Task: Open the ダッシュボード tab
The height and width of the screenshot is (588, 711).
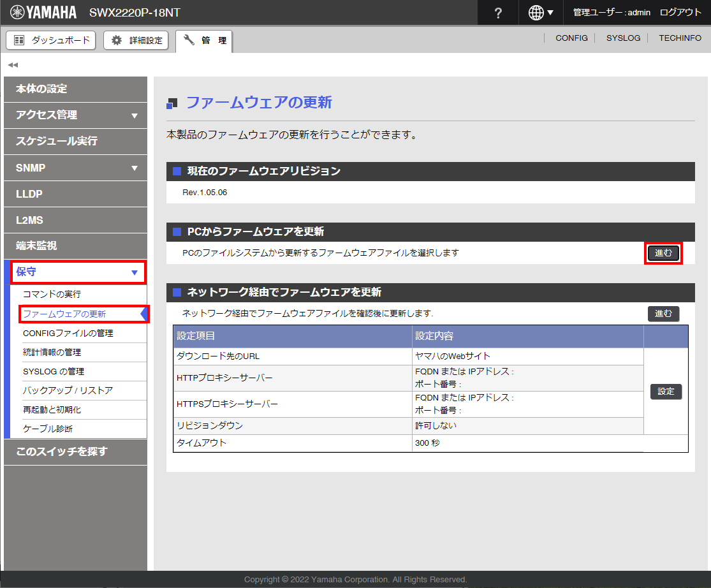Action: click(51, 40)
